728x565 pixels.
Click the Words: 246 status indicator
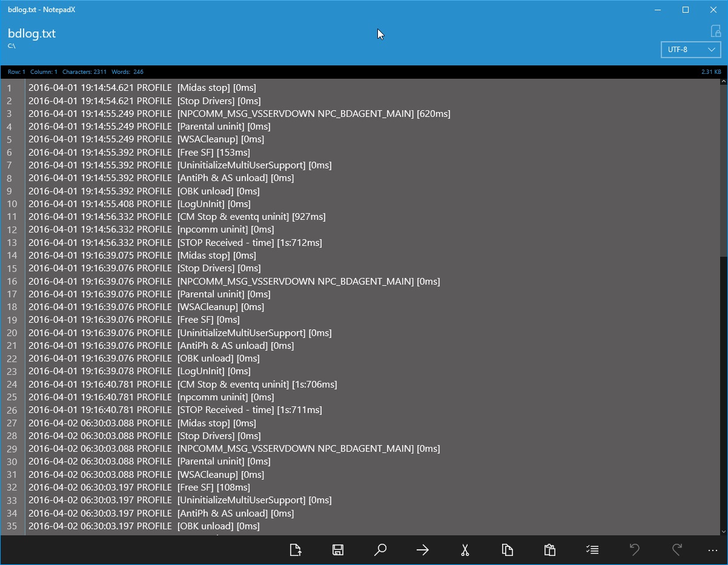(128, 71)
